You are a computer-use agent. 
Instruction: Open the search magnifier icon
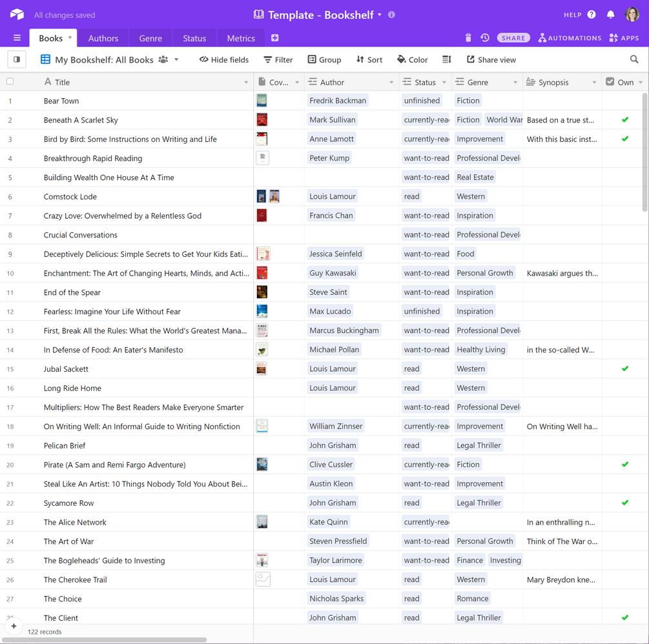click(634, 59)
